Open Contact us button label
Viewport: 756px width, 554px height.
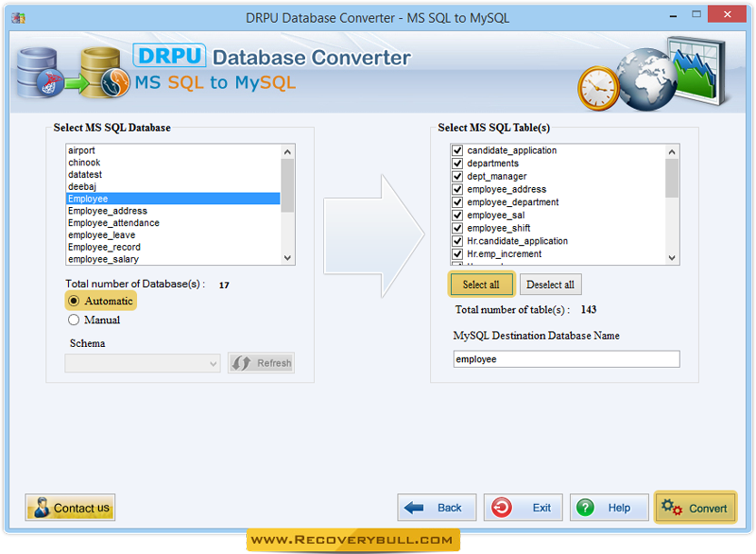click(x=82, y=509)
